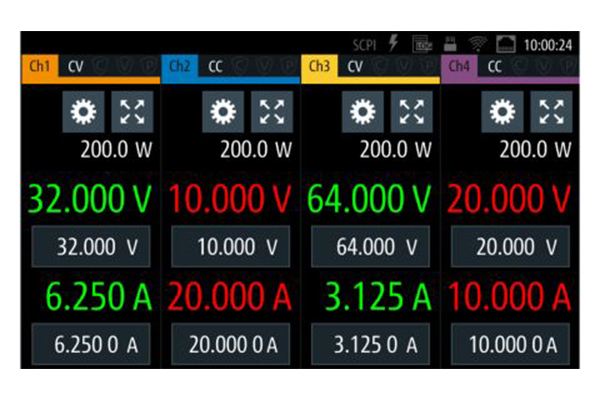
Task: Click the SCPI indicator in status bar
Action: click(x=367, y=45)
